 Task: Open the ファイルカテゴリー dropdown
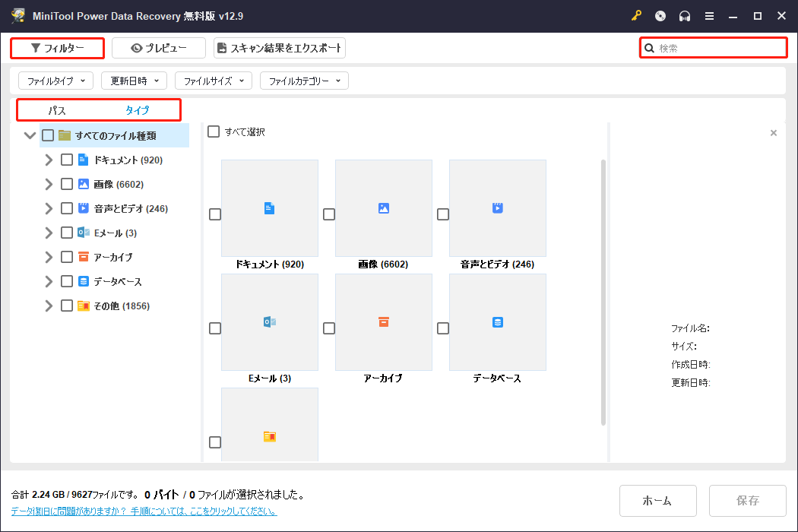(304, 81)
